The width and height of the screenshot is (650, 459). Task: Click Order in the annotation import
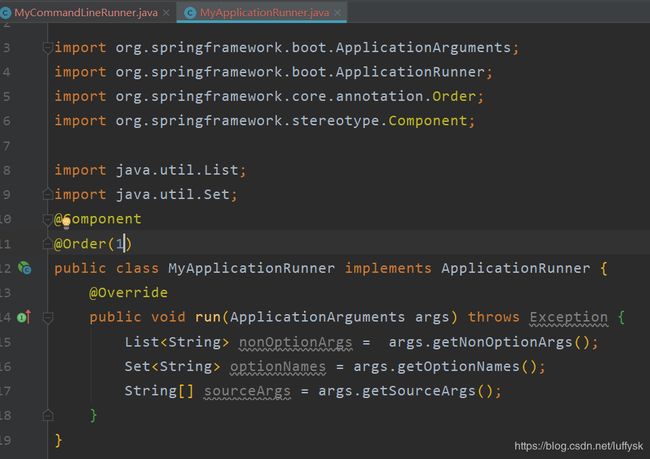click(x=454, y=97)
